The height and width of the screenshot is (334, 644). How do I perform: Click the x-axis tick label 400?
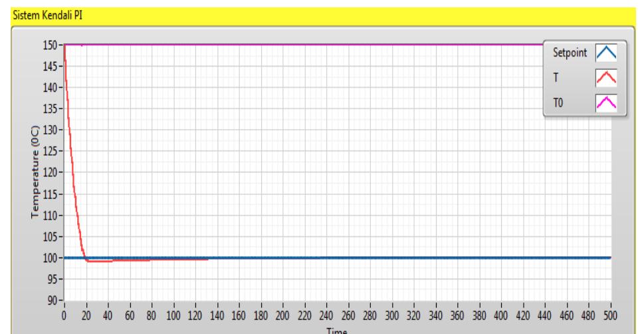(501, 314)
